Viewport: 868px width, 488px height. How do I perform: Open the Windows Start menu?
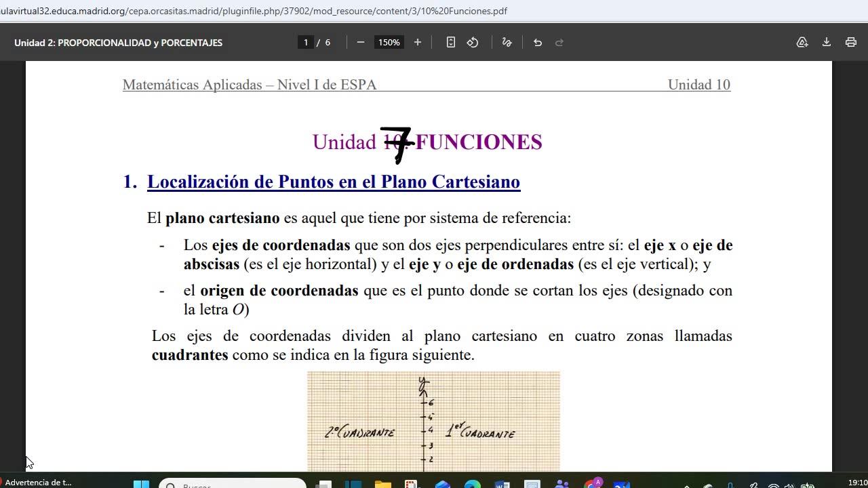[141, 484]
